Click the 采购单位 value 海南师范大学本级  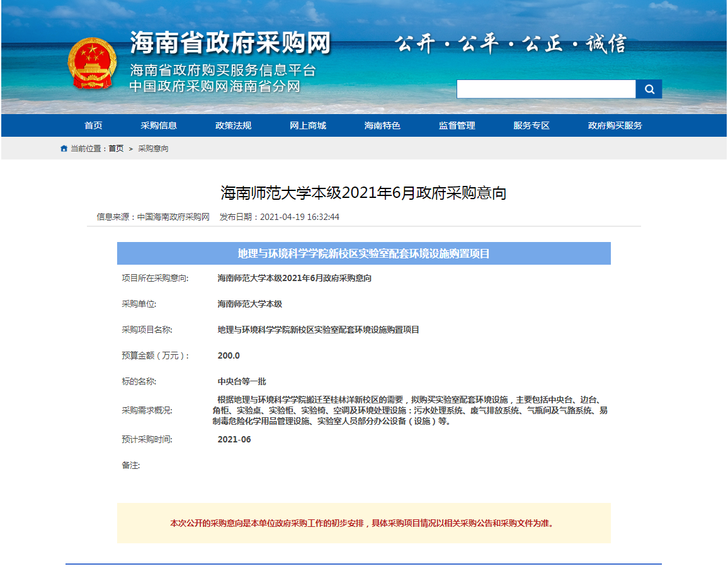[250, 304]
